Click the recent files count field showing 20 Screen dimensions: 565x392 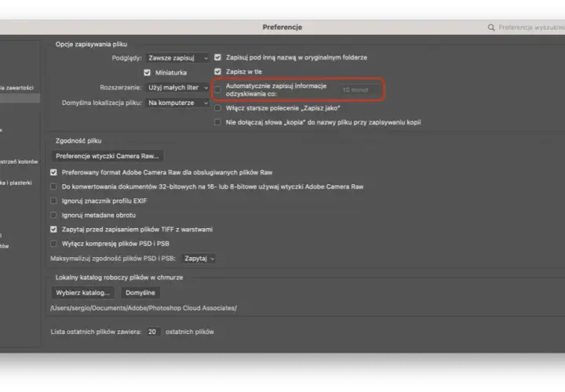click(153, 332)
